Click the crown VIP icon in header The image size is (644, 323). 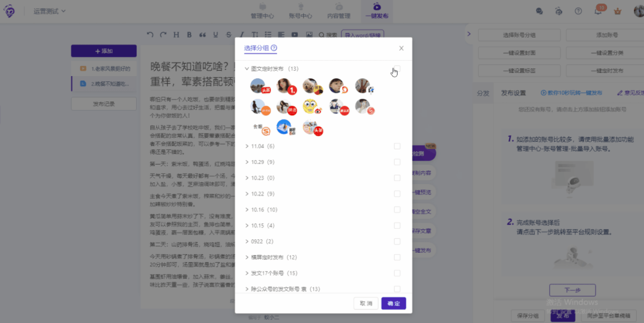click(618, 11)
